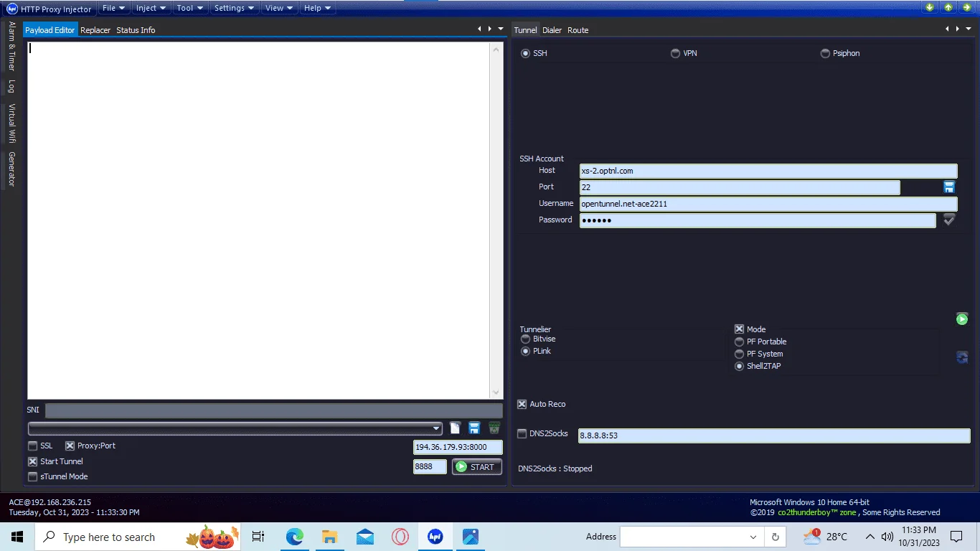Select the PF System mode

point(739,354)
